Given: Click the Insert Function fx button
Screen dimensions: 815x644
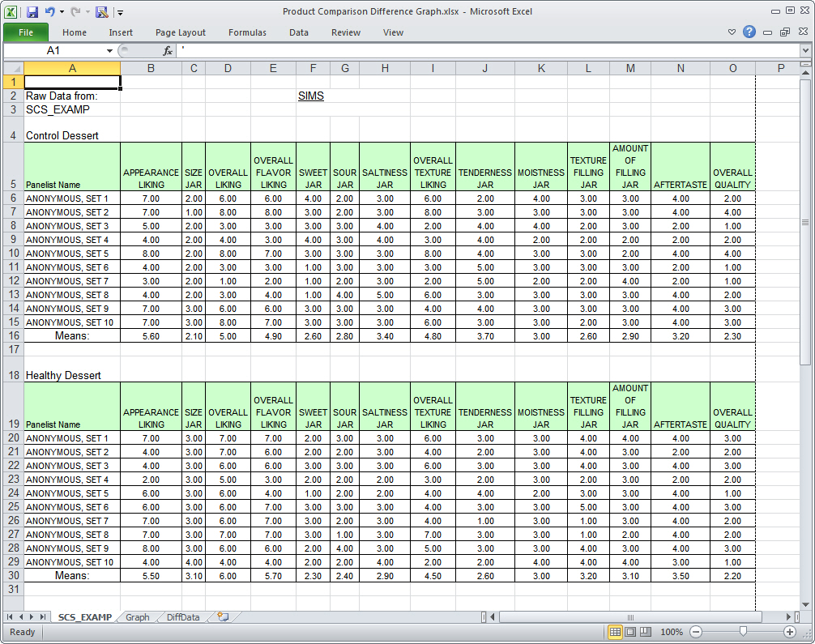Looking at the screenshot, I should pyautogui.click(x=168, y=50).
